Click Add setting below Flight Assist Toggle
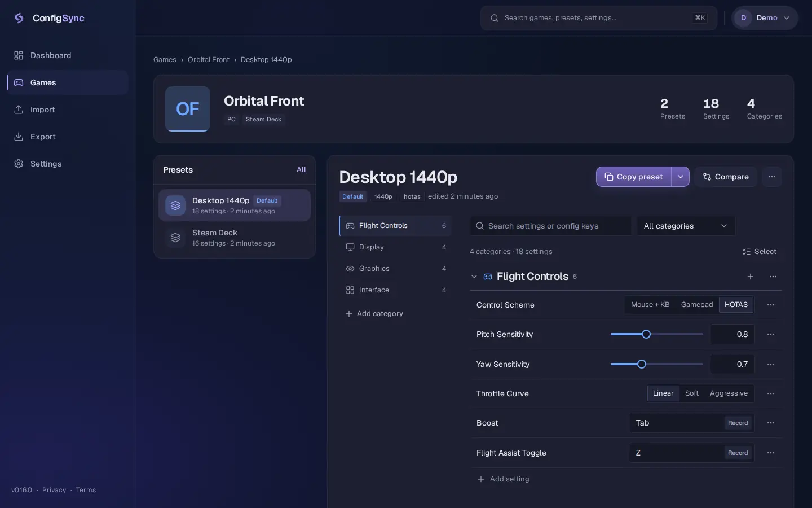The width and height of the screenshot is (812, 508). click(x=504, y=479)
